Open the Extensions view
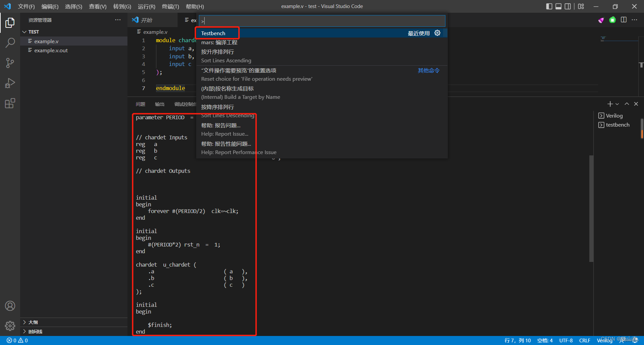 point(10,103)
